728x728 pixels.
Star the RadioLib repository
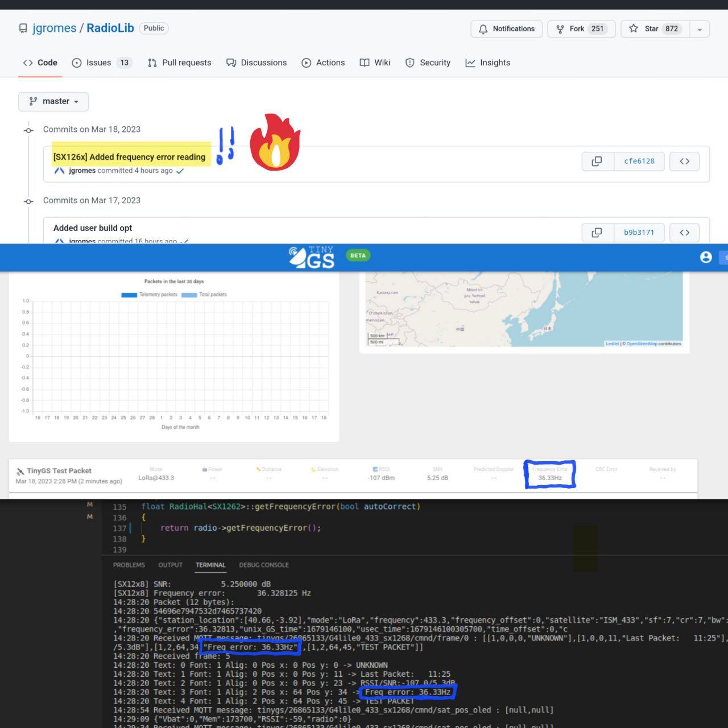tap(655, 29)
